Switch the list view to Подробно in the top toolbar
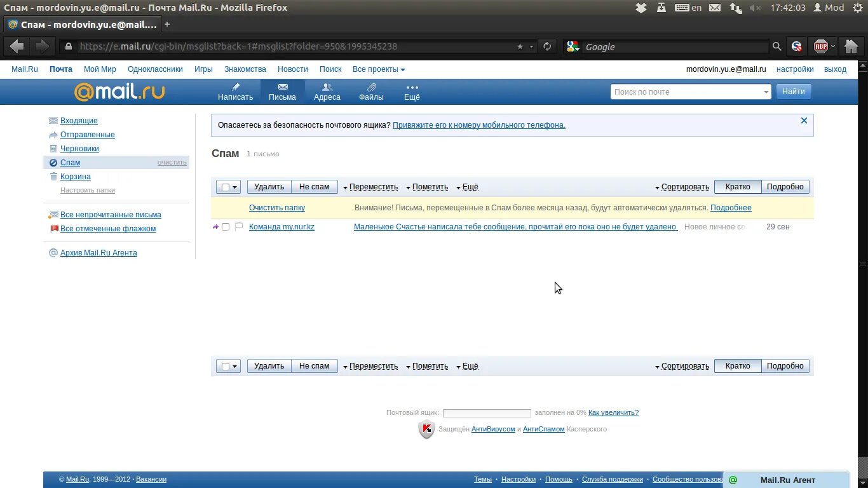868x488 pixels. tap(785, 187)
